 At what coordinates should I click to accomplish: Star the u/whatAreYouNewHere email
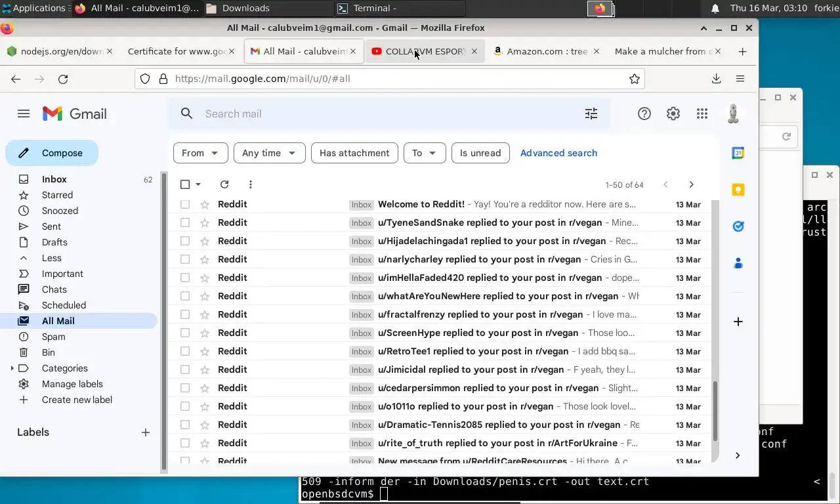205,296
